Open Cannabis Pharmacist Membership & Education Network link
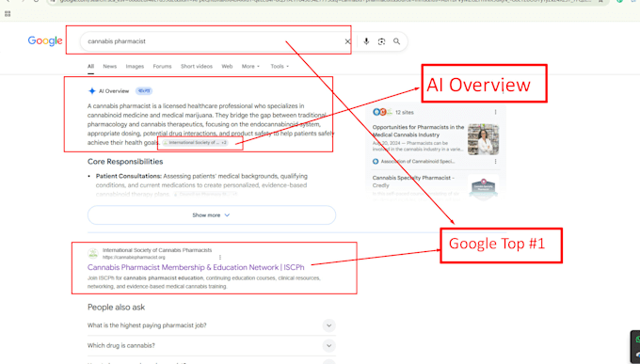This screenshot has height=364, width=640. tap(196, 267)
